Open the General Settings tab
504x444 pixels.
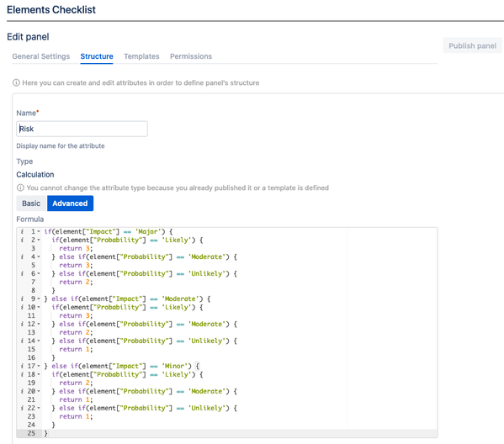tap(41, 56)
